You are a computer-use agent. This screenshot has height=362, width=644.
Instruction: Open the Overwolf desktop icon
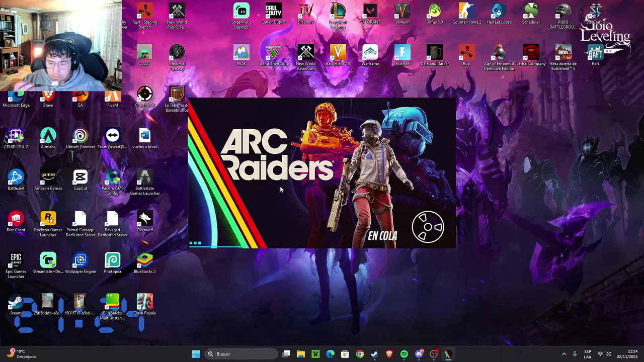pyautogui.click(x=145, y=222)
